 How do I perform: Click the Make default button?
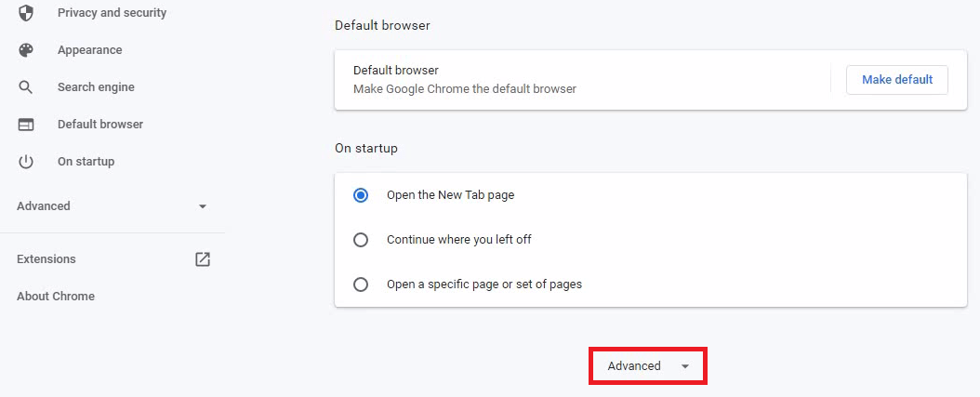897,80
